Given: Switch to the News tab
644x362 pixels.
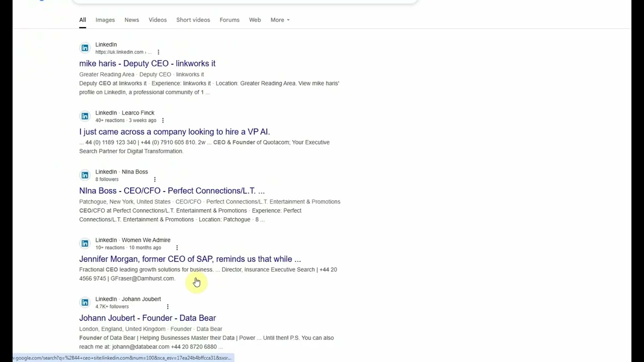Looking at the screenshot, I should click(x=132, y=20).
